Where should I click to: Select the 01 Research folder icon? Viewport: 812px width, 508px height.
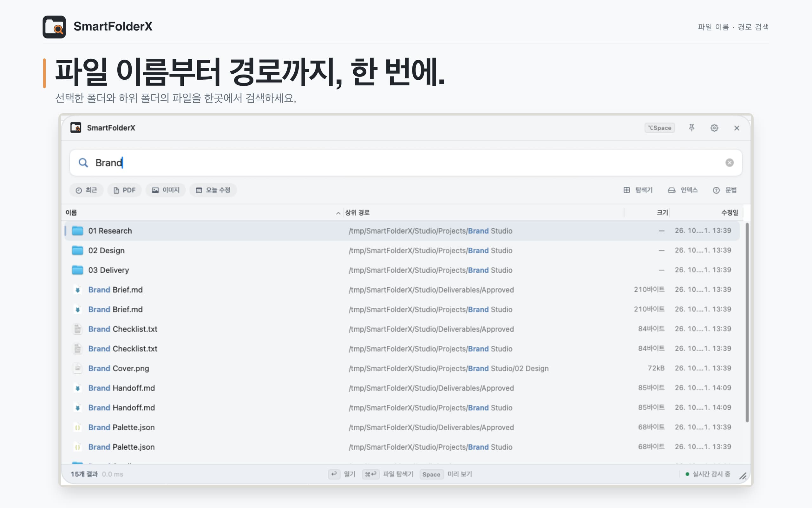point(77,231)
